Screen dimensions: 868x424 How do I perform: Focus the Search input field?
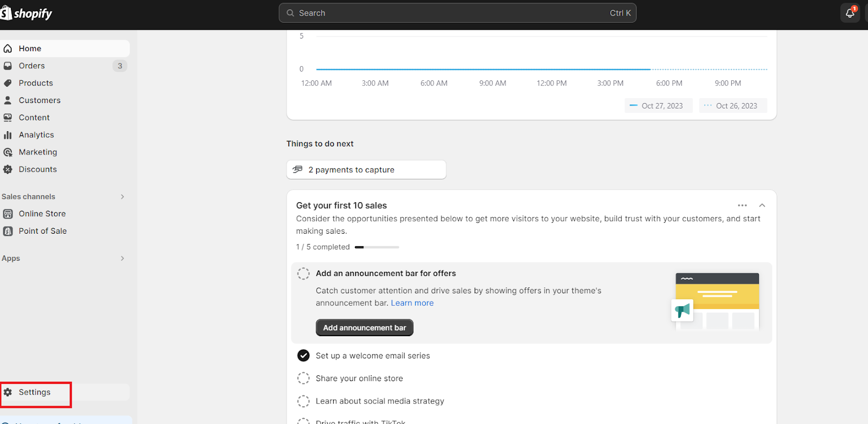tap(450, 13)
